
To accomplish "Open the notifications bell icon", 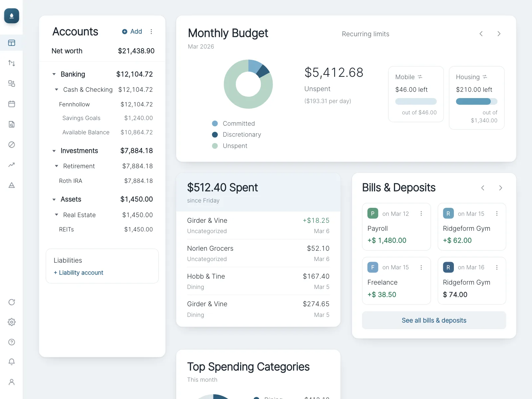I will coord(12,362).
